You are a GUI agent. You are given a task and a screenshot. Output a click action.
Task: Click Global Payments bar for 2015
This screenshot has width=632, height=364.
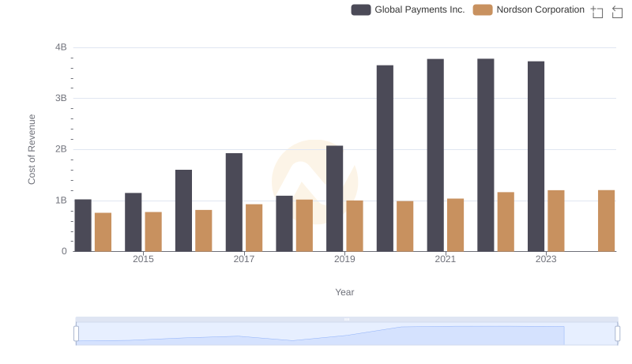134,222
